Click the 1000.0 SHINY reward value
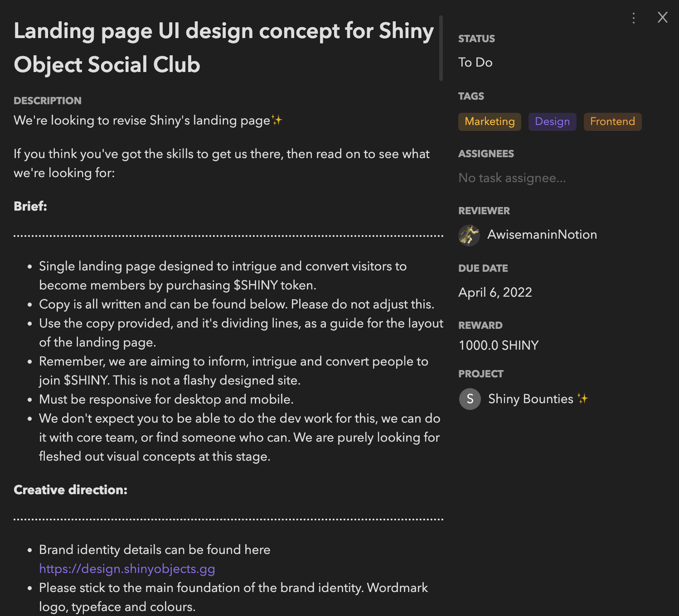 499,346
